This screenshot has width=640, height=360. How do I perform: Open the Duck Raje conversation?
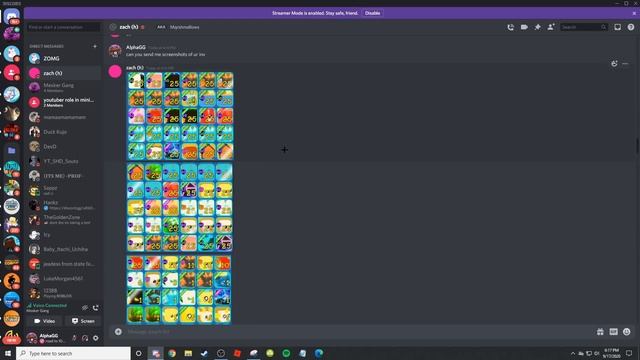64,132
